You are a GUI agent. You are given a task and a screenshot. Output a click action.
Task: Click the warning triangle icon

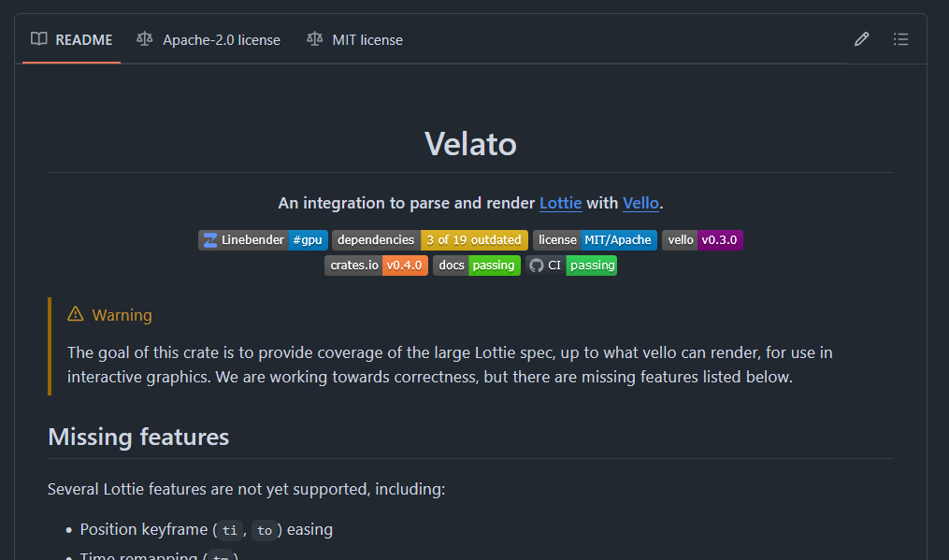coord(76,315)
